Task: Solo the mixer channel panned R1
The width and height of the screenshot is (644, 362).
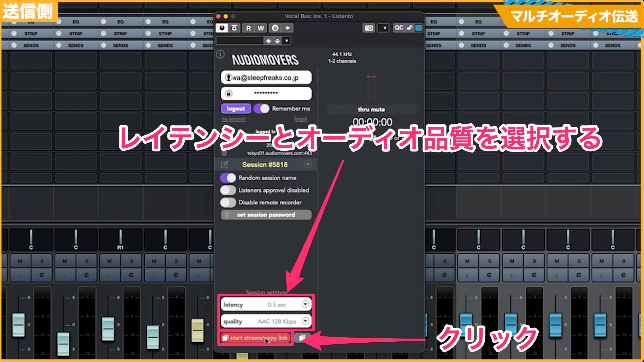Action: pyautogui.click(x=131, y=261)
